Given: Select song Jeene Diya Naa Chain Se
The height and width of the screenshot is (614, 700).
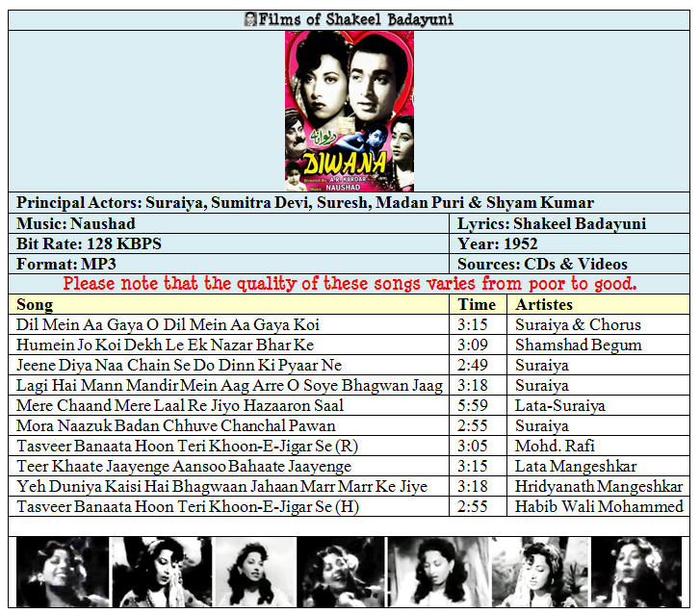Looking at the screenshot, I should pyautogui.click(x=179, y=366).
